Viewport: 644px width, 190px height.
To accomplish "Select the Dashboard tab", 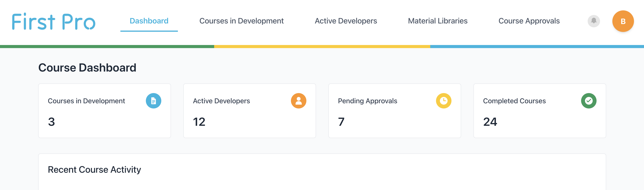I will point(149,21).
